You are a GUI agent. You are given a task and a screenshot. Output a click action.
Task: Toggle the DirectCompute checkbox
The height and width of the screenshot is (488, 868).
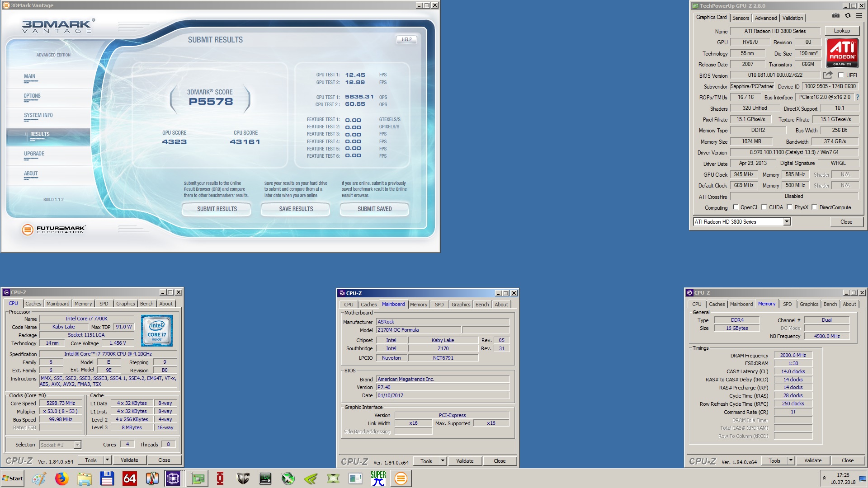[x=814, y=207]
